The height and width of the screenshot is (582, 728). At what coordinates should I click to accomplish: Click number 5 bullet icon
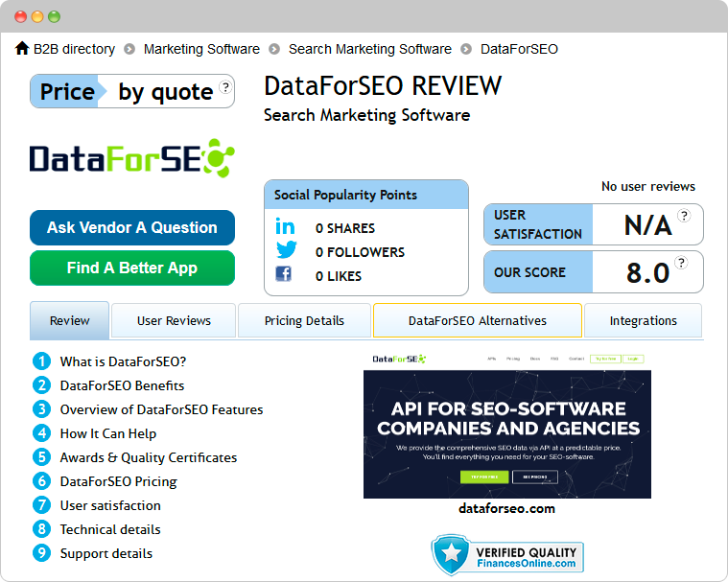[x=42, y=457]
